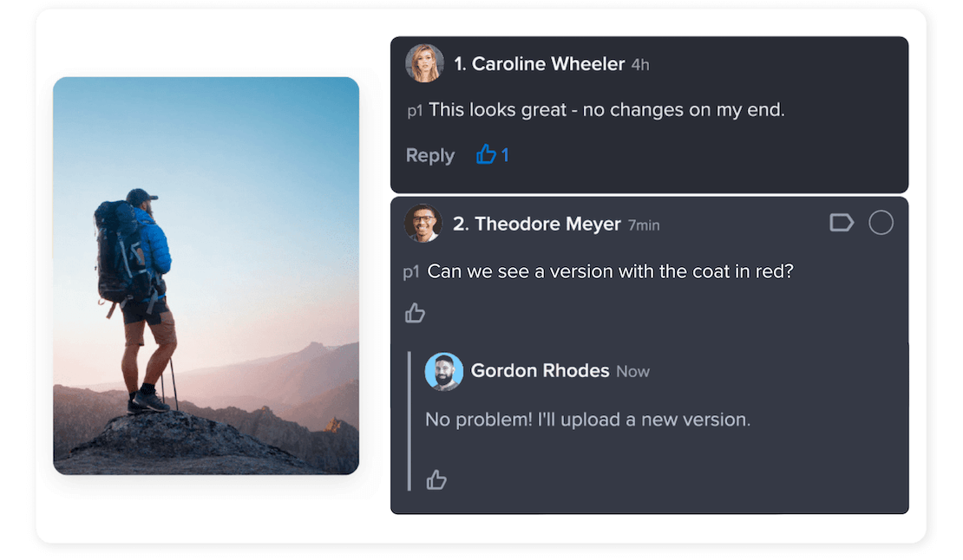Click the reply thread line under Theodore's comment

click(x=409, y=420)
